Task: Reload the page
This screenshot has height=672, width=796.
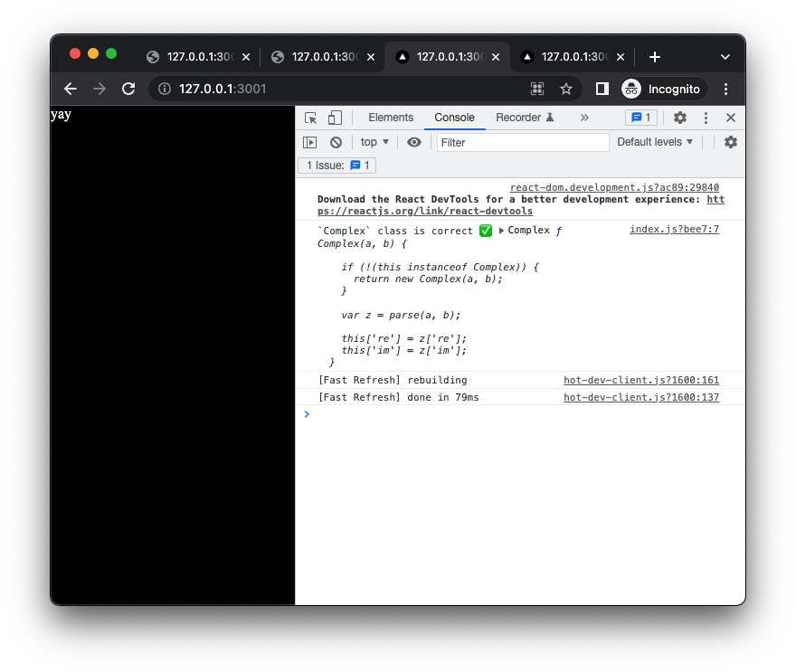Action: coord(129,89)
